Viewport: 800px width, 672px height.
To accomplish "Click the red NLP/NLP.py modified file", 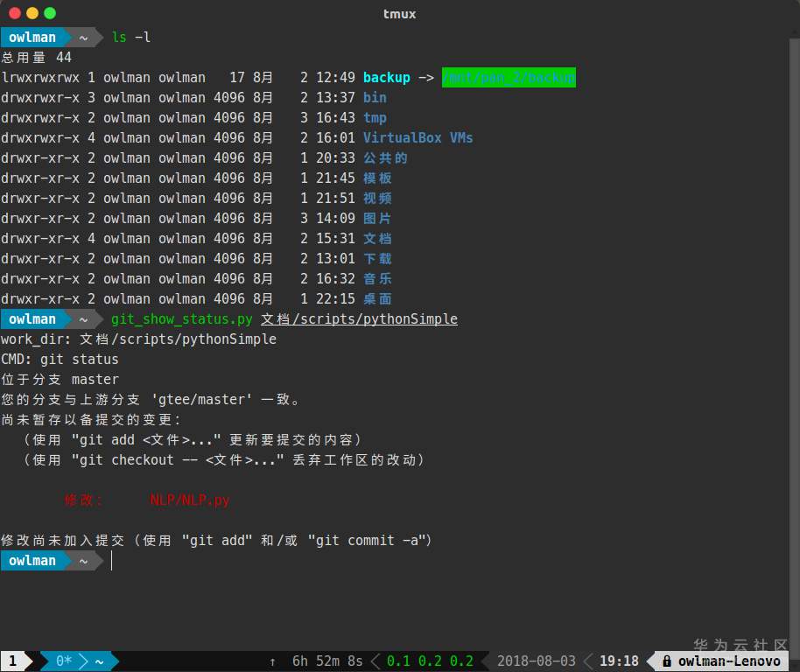I will click(x=190, y=500).
